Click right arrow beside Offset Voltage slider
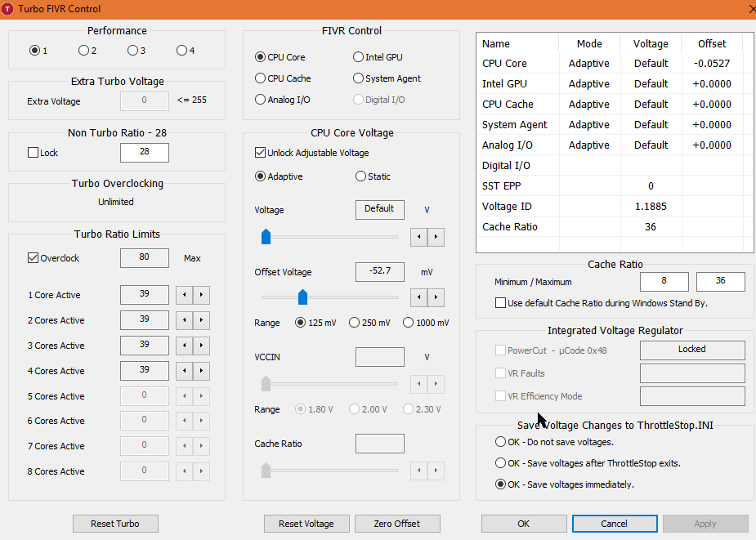Image resolution: width=756 pixels, height=540 pixels. pos(436,297)
